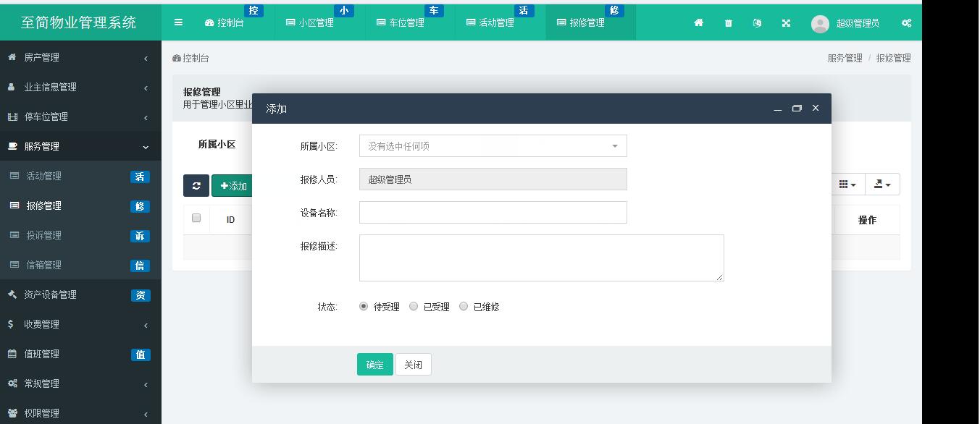
Task: Click the 修 badge on 报修管理
Action: point(139,206)
